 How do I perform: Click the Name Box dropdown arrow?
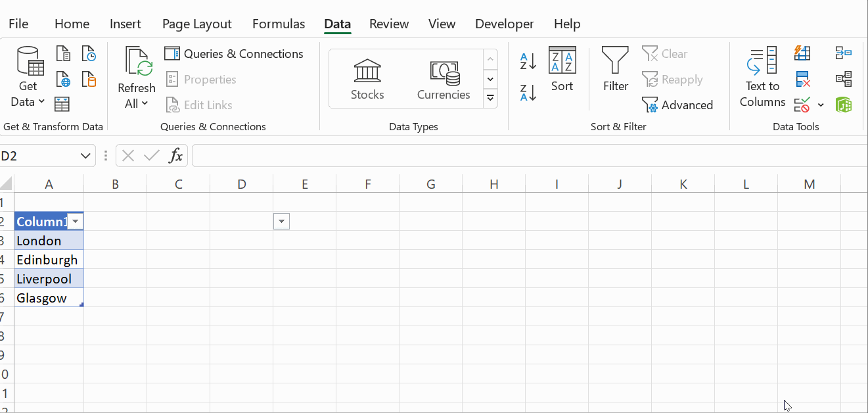pyautogui.click(x=85, y=155)
